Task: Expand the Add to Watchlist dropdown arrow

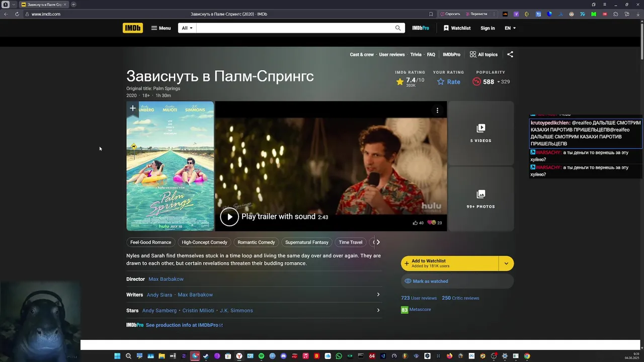Action: (x=506, y=263)
